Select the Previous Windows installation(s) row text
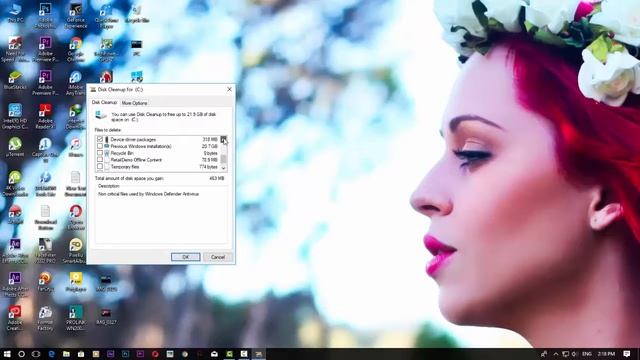This screenshot has height=360, width=640. pos(141,146)
